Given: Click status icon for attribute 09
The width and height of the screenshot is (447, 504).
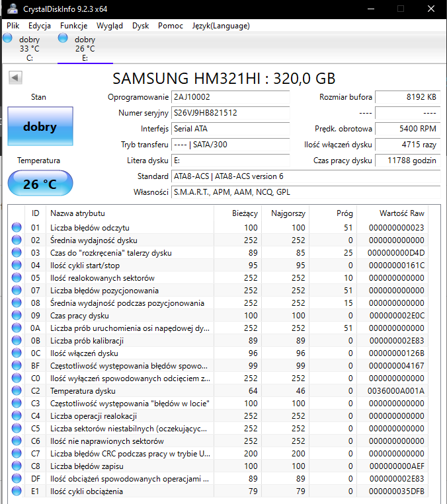Looking at the screenshot, I should point(17,315).
